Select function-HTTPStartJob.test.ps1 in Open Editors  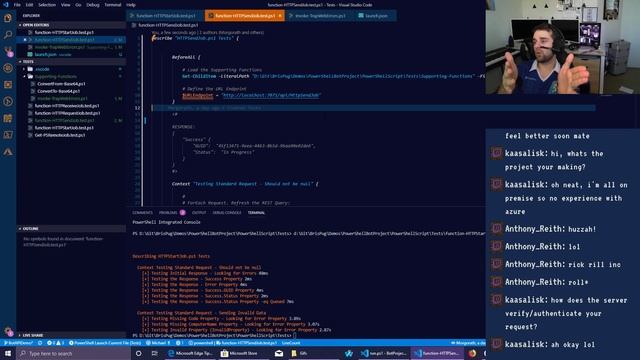(x=64, y=32)
